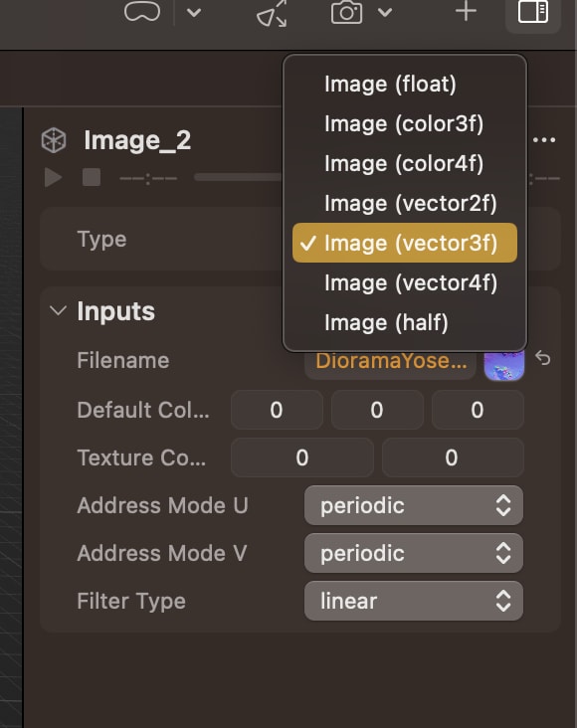The width and height of the screenshot is (577, 728).
Task: Open the dropdown arrow beside headset icon
Action: pos(194,13)
